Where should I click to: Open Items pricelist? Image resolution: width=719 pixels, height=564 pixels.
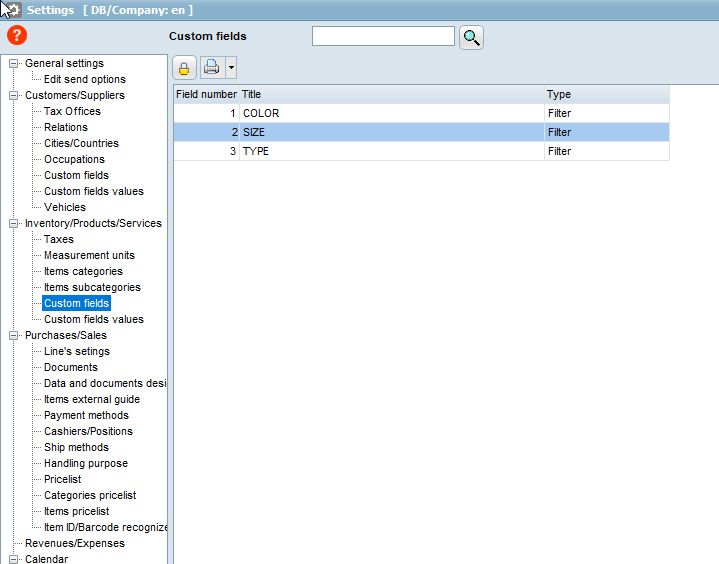[x=77, y=511]
